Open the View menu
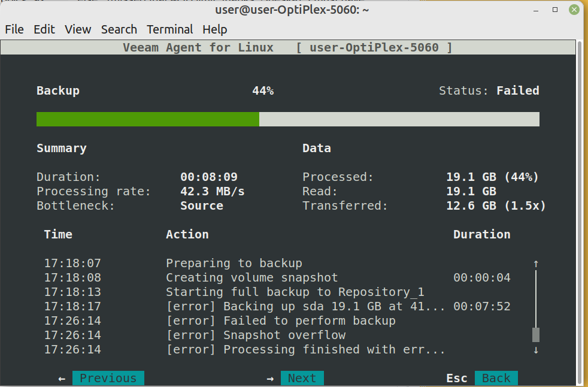Image resolution: width=588 pixels, height=387 pixels. click(x=78, y=29)
